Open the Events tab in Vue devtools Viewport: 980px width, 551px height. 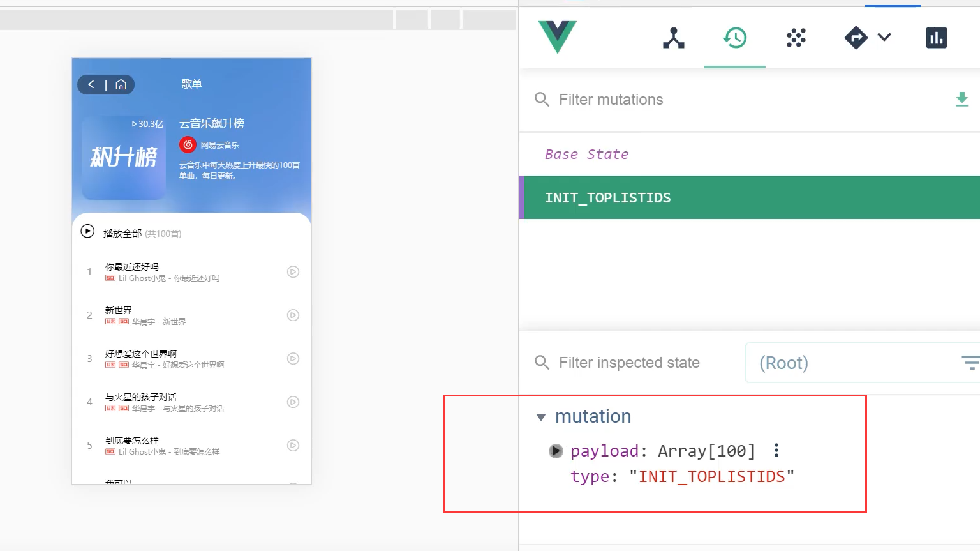click(x=796, y=38)
